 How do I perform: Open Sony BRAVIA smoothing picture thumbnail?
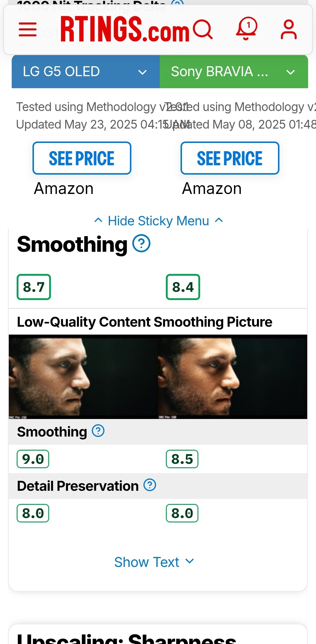tap(233, 377)
